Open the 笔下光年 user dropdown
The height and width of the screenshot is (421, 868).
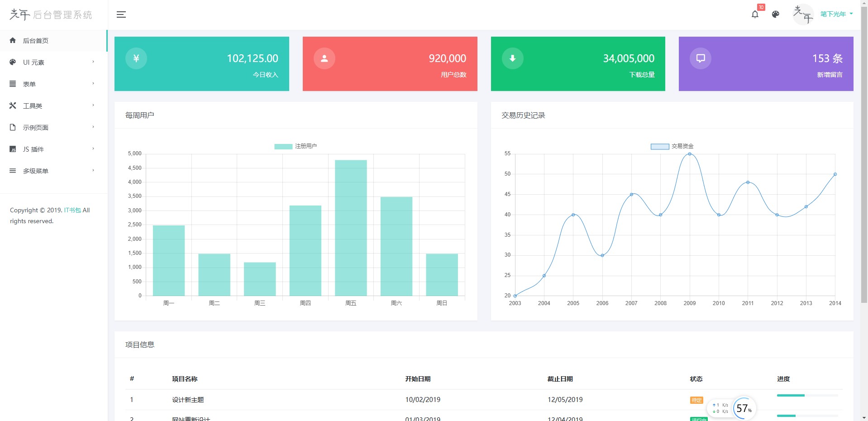(x=836, y=14)
